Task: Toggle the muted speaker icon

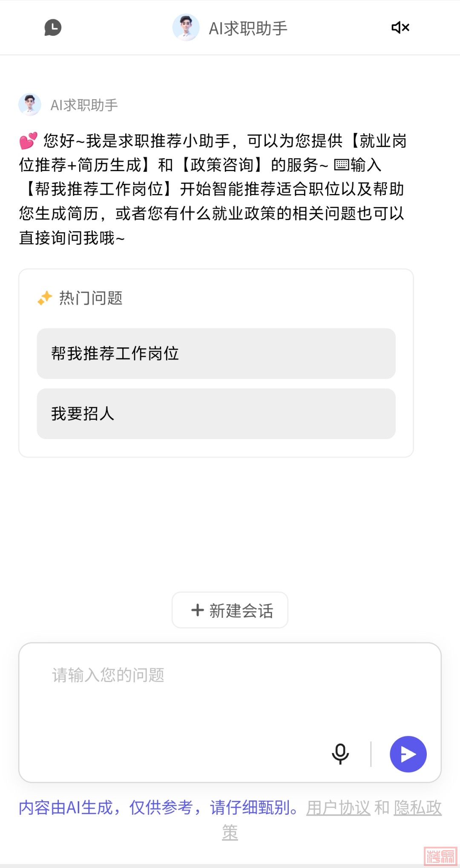Action: 400,28
